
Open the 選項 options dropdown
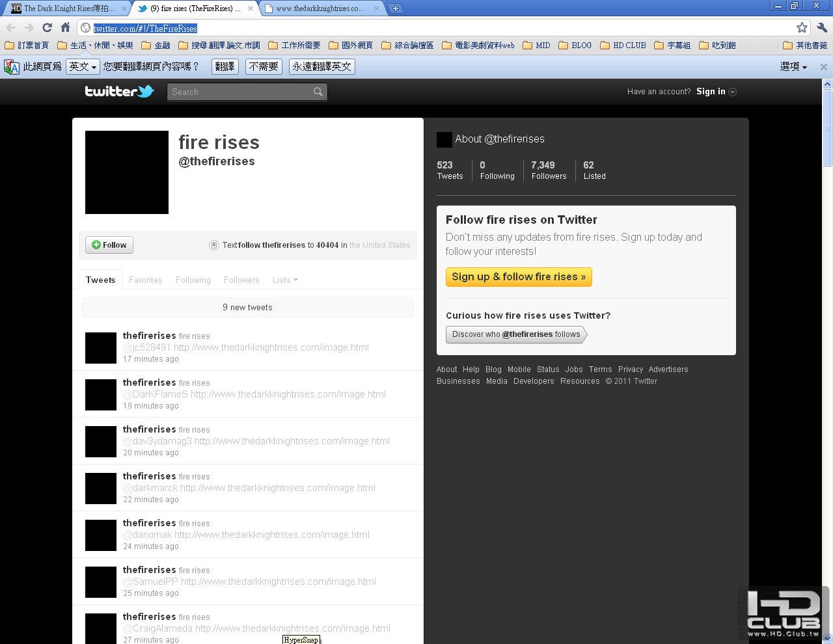pos(793,66)
